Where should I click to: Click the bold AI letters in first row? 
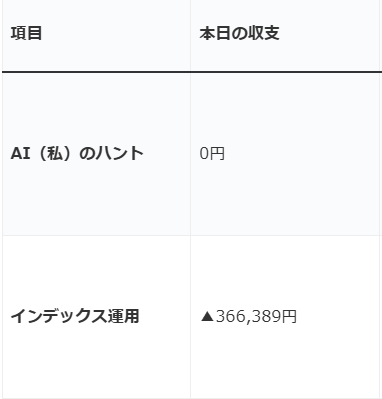[x=21, y=154]
